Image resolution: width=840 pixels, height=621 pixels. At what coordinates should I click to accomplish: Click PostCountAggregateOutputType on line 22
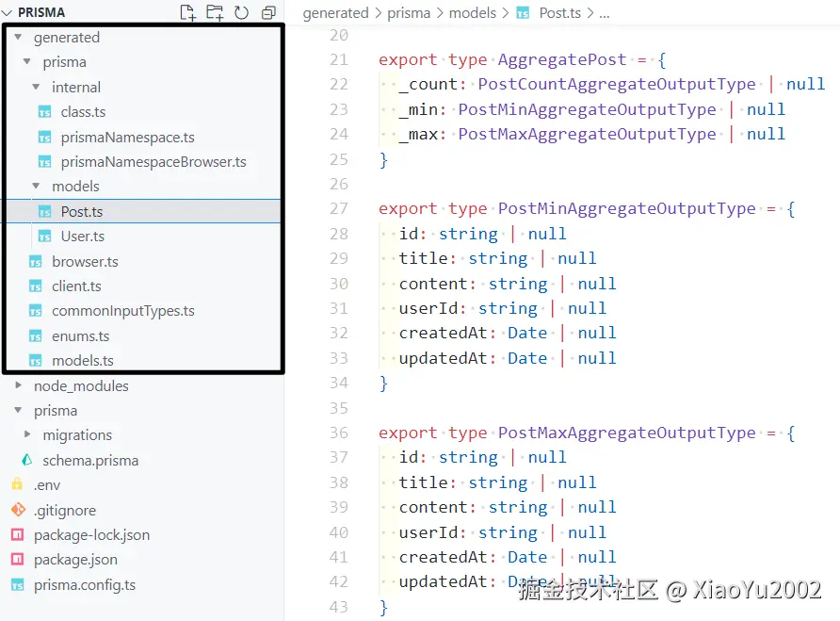(x=617, y=84)
